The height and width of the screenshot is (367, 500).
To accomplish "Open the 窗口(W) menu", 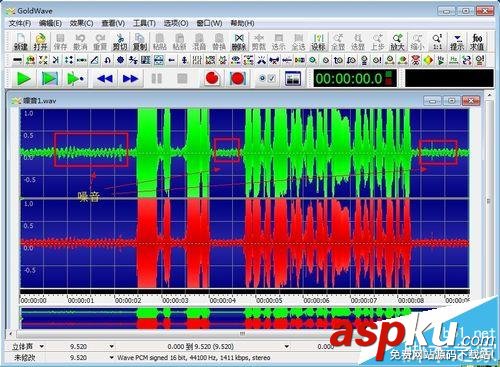I will [x=209, y=23].
